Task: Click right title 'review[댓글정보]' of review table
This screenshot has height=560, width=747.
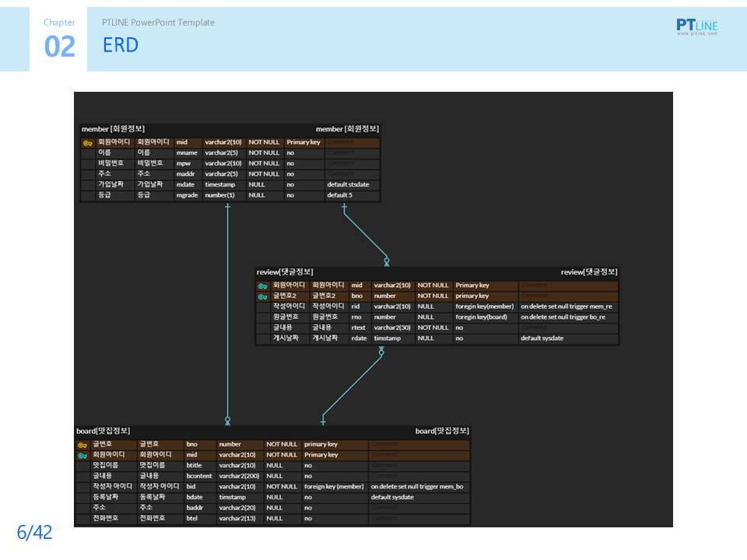Action: coord(589,272)
